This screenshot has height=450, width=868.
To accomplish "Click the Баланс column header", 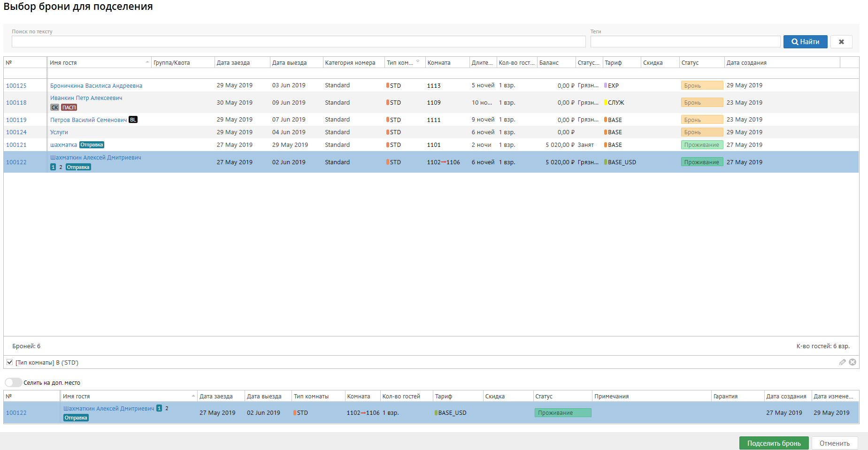I will click(x=555, y=62).
